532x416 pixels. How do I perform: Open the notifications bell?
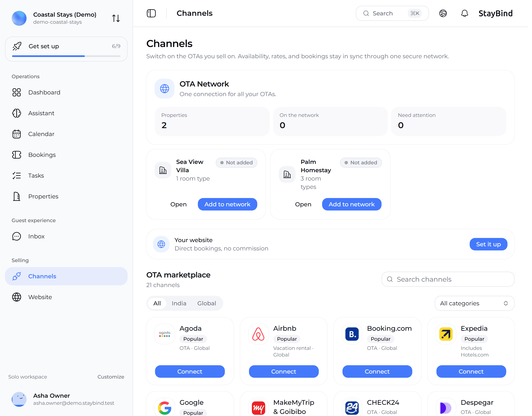point(464,13)
